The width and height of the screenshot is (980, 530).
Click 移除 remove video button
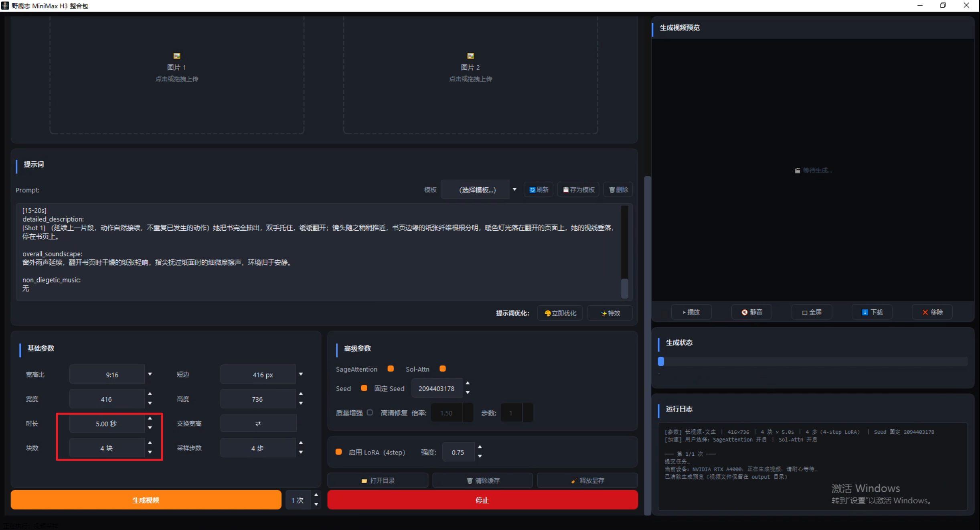tap(932, 312)
